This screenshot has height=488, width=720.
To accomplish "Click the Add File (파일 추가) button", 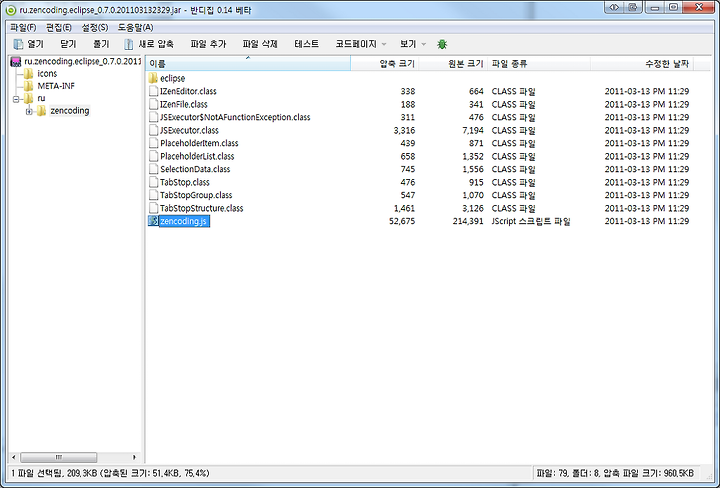I will click(208, 44).
